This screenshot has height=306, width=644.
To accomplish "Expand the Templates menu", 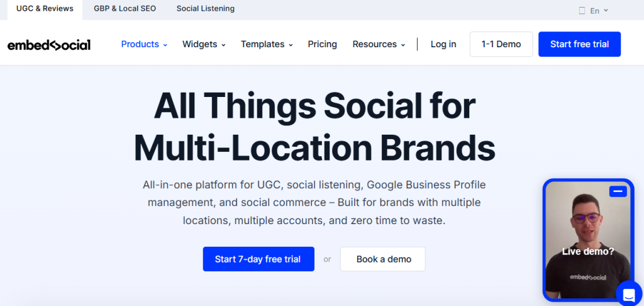I will point(267,44).
